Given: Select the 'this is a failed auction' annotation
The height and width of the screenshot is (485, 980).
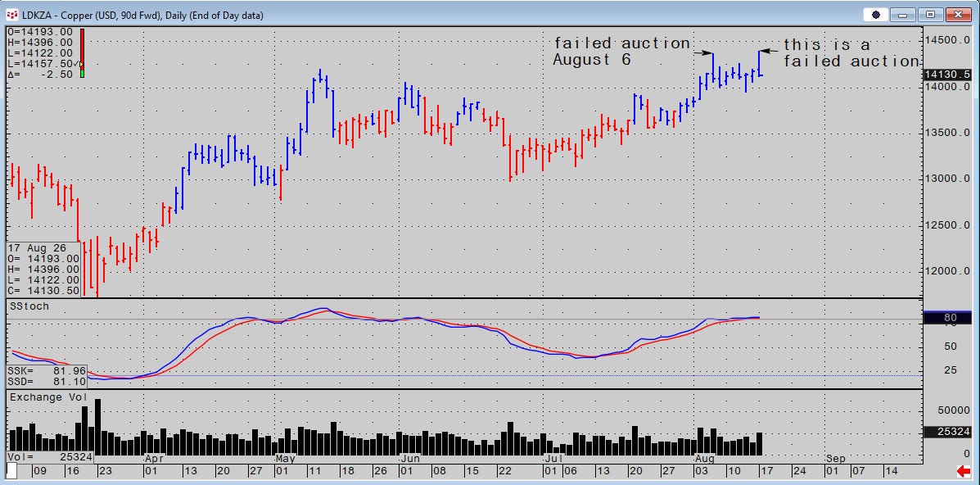Looking at the screenshot, I should 851,52.
